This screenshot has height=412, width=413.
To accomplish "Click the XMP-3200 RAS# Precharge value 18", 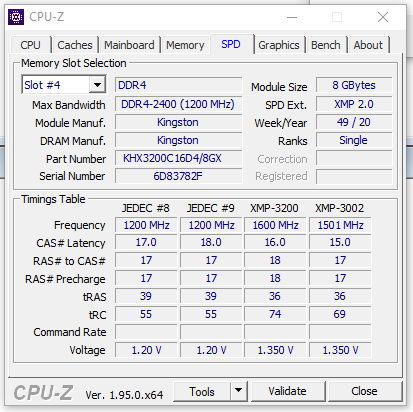I will tap(275, 278).
